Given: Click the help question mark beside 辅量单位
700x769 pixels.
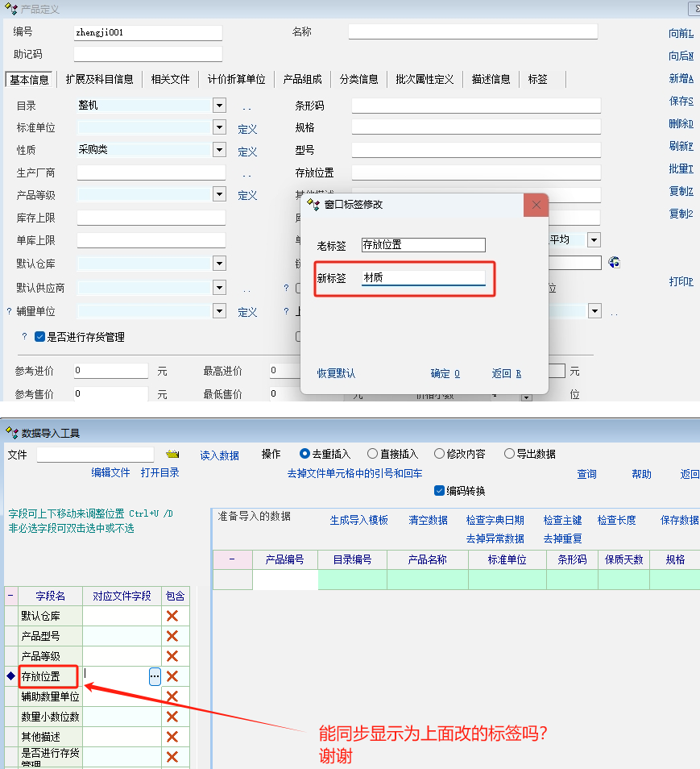Looking at the screenshot, I should coord(10,312).
